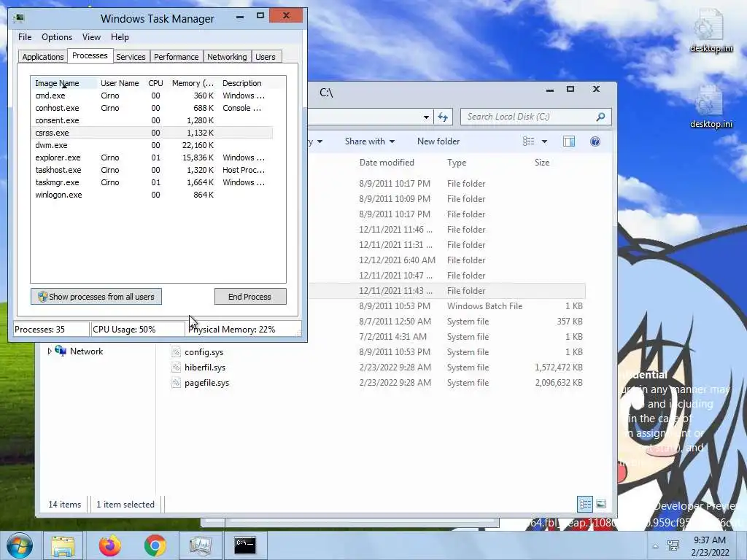747x560 pixels.
Task: Open the Share with dropdown
Action: coord(370,141)
